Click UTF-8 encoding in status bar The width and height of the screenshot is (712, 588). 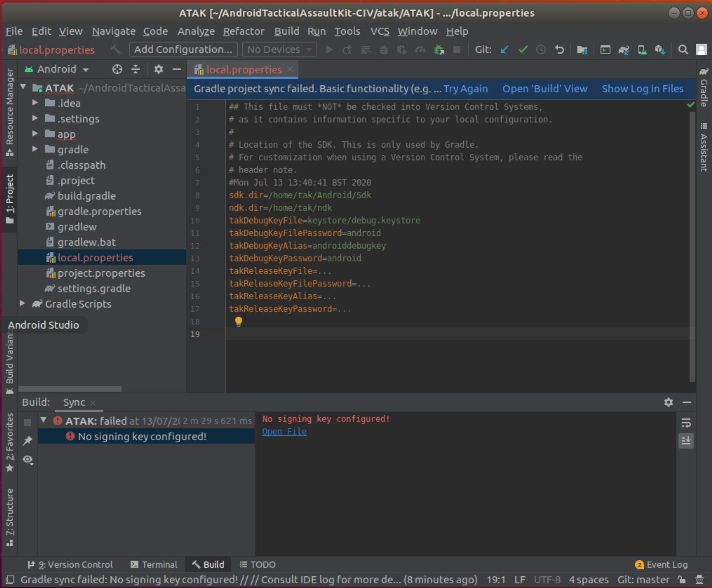(x=547, y=579)
